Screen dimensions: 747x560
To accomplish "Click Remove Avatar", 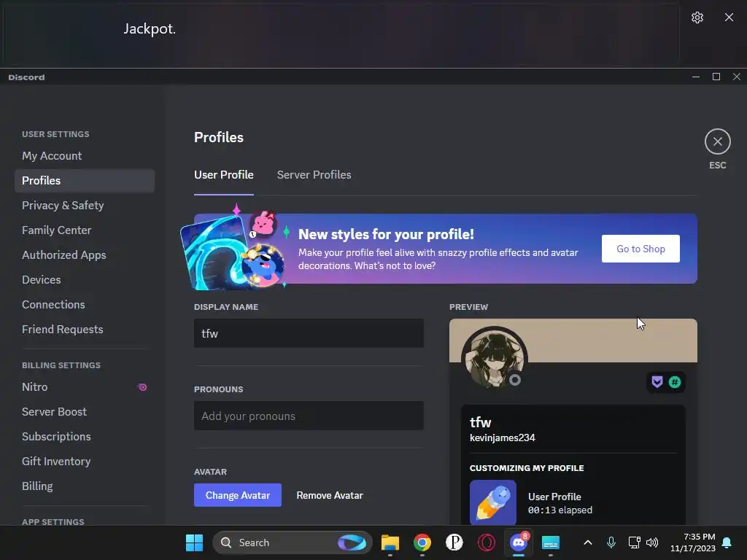I will coord(330,495).
